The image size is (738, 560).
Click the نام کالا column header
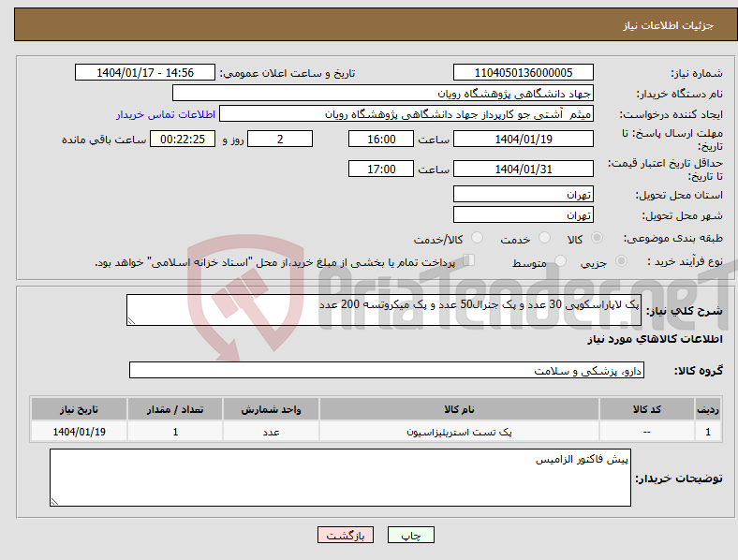459,409
